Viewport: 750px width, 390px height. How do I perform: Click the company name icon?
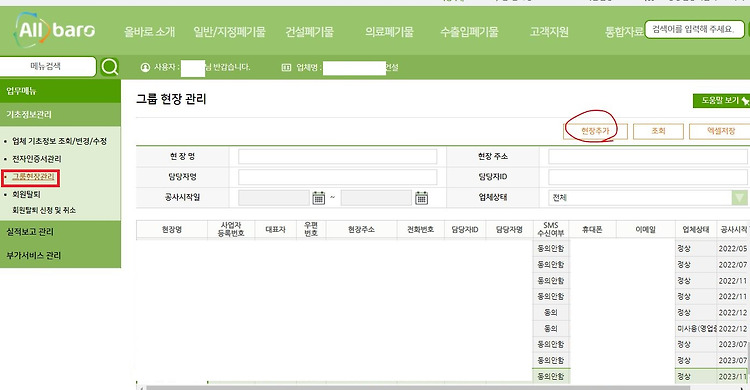[286, 67]
